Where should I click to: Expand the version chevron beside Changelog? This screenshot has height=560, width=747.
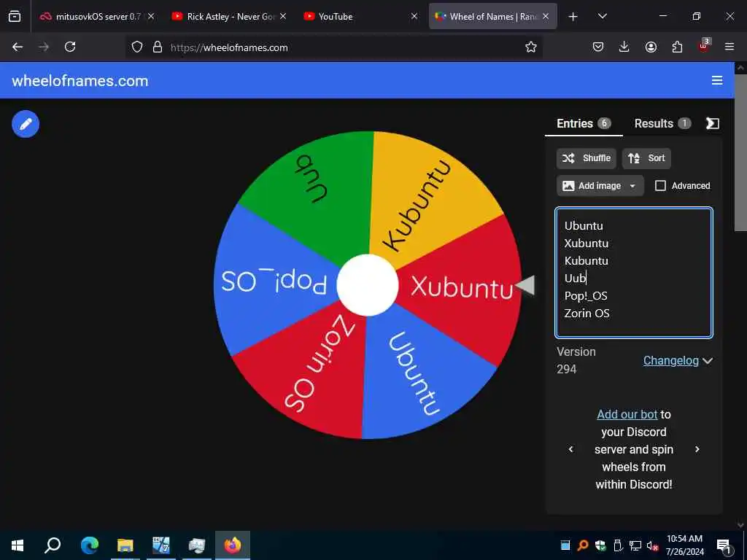[708, 361]
